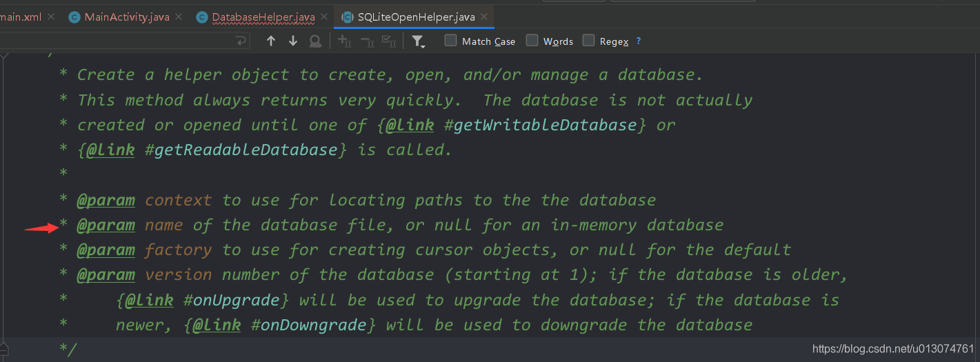
Task: Open the regex help question mark
Action: point(639,41)
